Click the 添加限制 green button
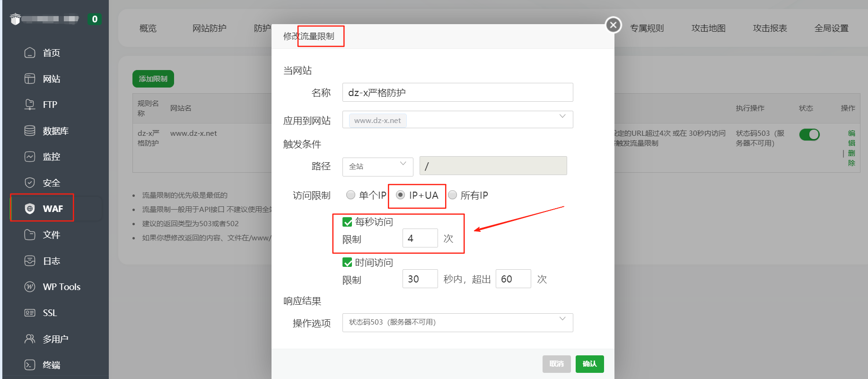Viewport: 868px width, 379px height. 153,79
